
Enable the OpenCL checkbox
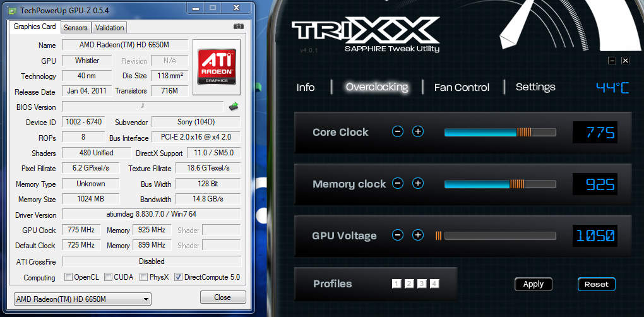[69, 277]
